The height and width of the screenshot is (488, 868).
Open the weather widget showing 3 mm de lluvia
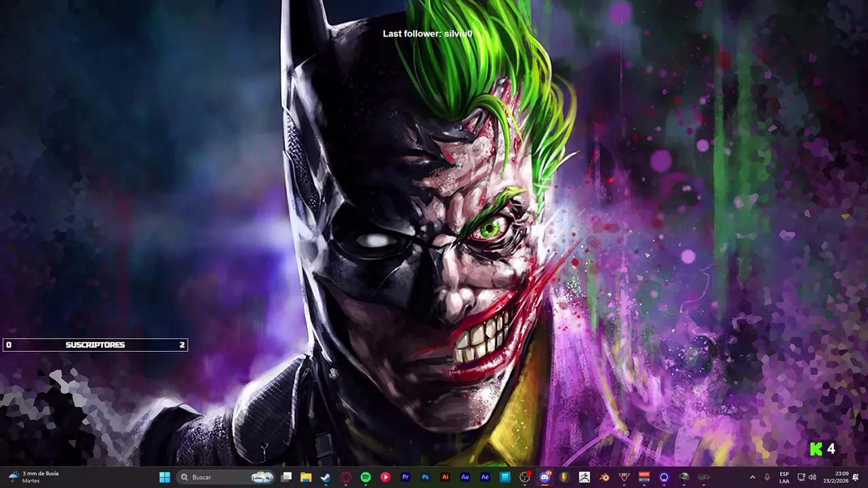34,477
